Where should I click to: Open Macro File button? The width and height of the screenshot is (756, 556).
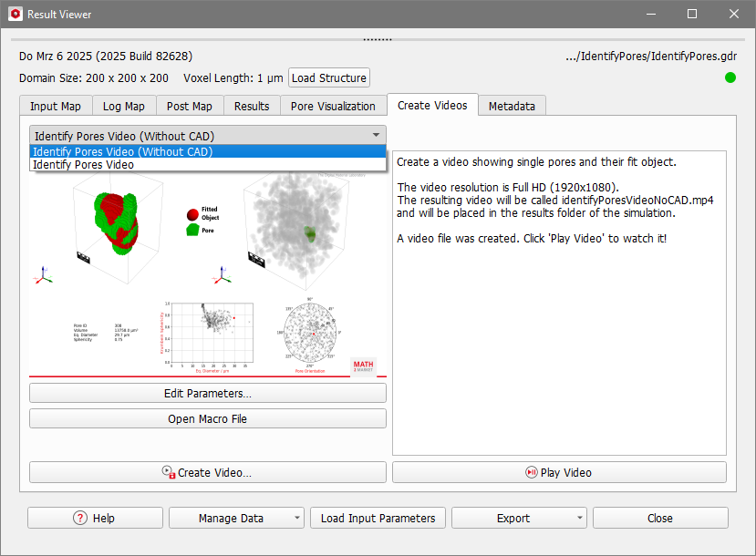point(208,418)
